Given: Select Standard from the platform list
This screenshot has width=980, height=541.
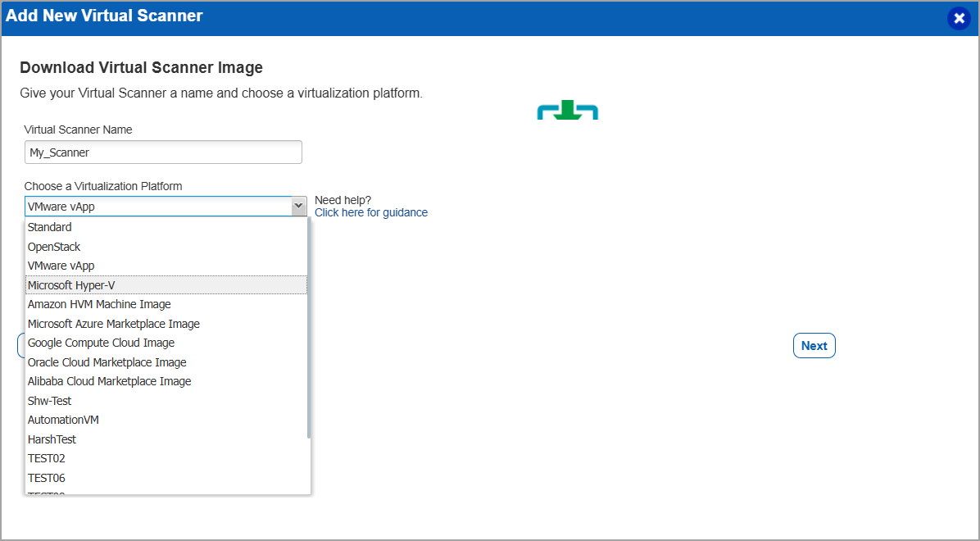Looking at the screenshot, I should (x=50, y=227).
